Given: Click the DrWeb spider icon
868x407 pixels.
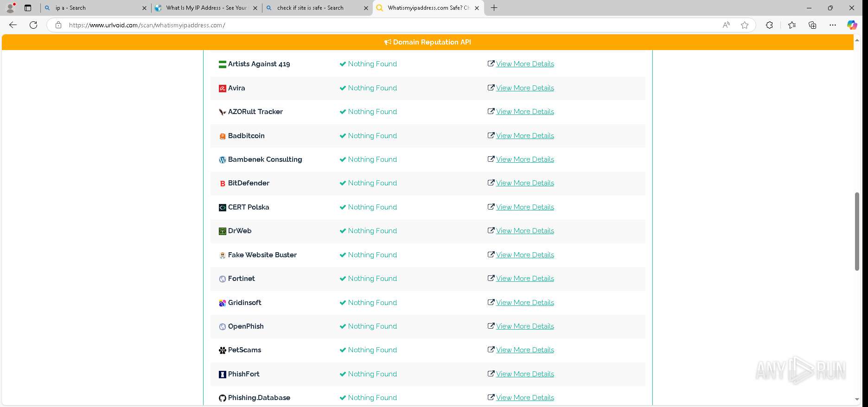Looking at the screenshot, I should (223, 231).
